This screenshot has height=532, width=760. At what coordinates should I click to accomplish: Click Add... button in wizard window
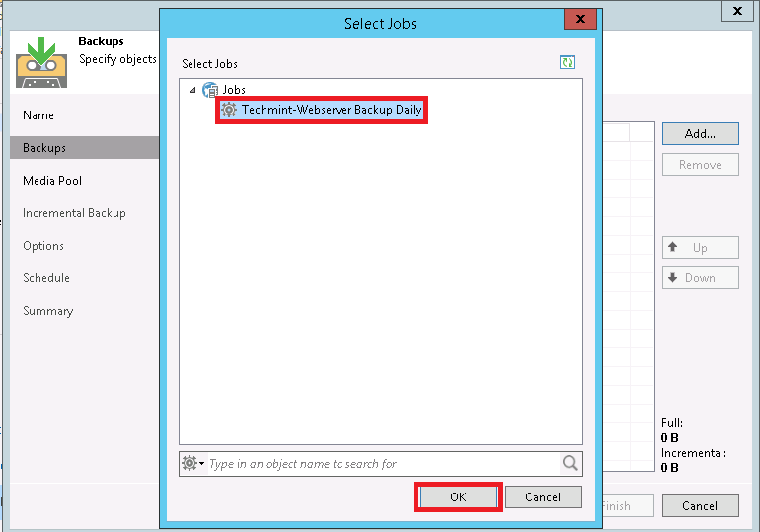(x=701, y=133)
